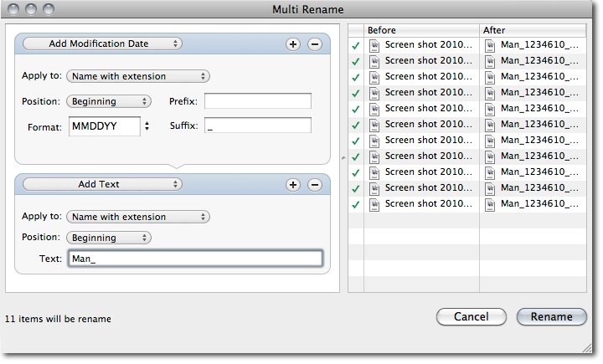The image size is (603, 364).
Task: Click the Before column header
Action: pos(421,30)
